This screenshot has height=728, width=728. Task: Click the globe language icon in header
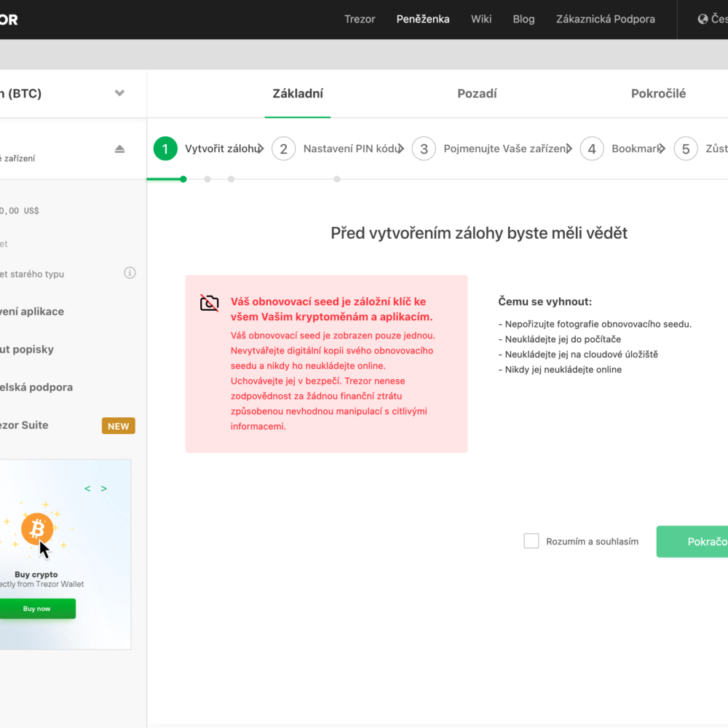point(703,19)
